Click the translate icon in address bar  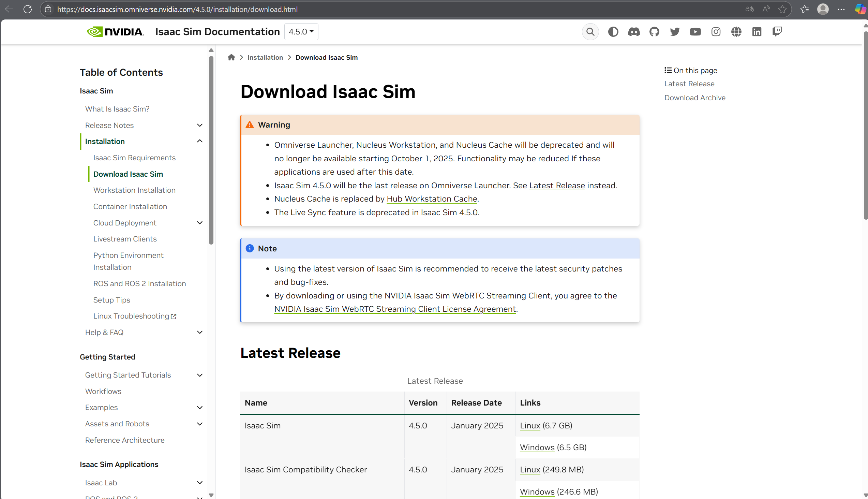pyautogui.click(x=749, y=9)
